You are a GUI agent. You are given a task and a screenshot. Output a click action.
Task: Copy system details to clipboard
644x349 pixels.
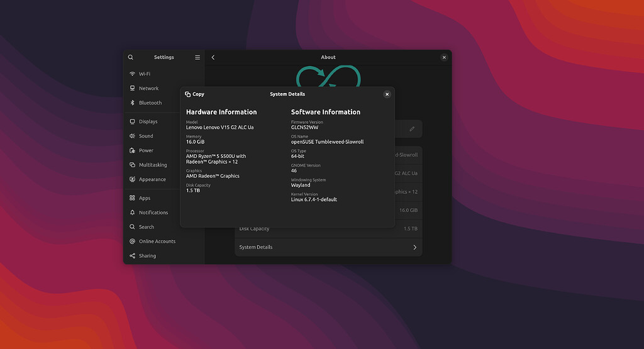[x=194, y=94]
